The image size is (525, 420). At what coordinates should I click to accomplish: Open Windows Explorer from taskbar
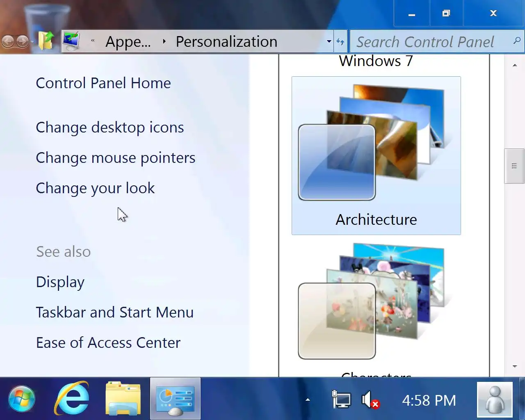pos(123,399)
